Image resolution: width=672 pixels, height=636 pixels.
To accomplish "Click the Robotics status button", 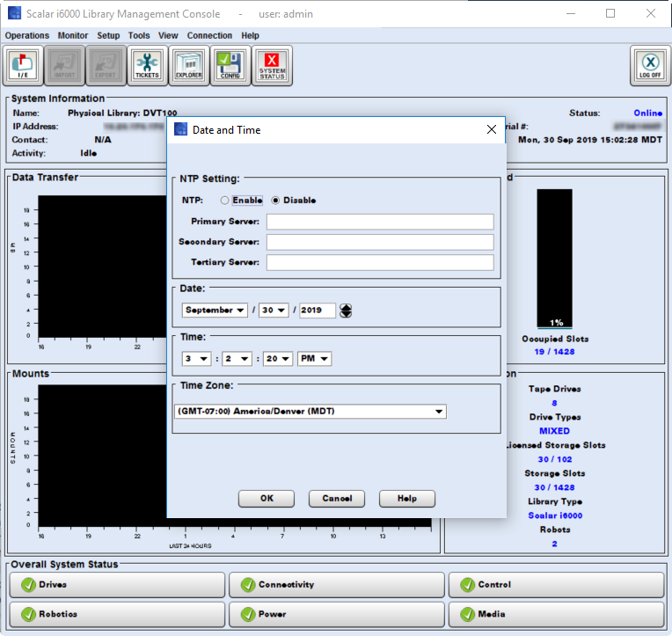I will tap(117, 614).
